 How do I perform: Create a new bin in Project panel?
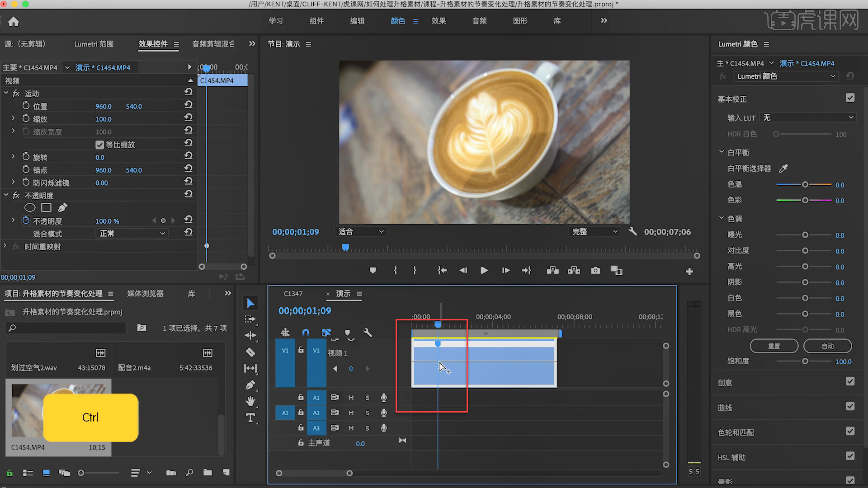(208, 473)
